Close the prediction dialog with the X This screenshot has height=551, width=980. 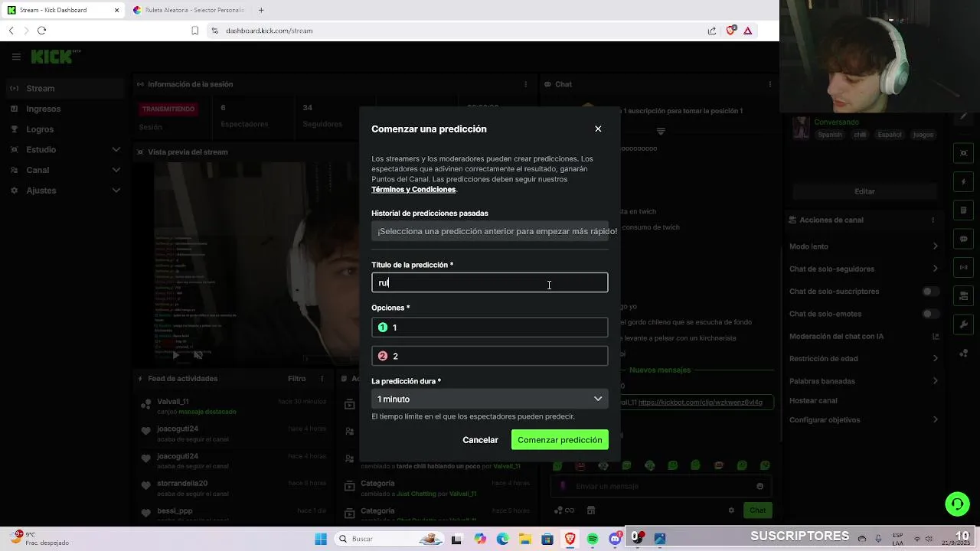(598, 129)
